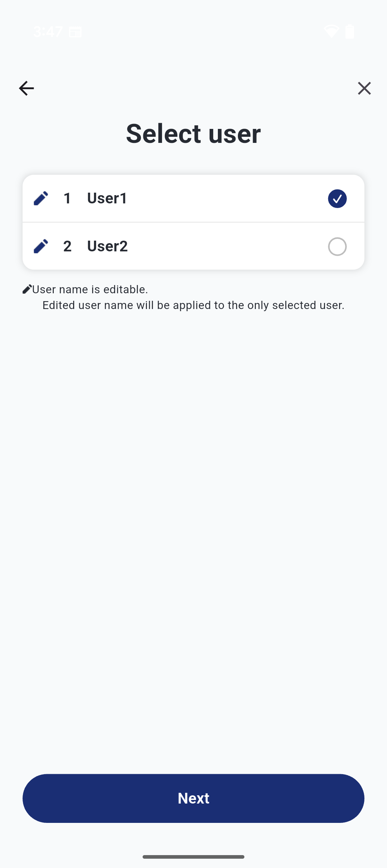Tap the small pencil icon in the hint
Screen dimensions: 387x868
(x=27, y=289)
